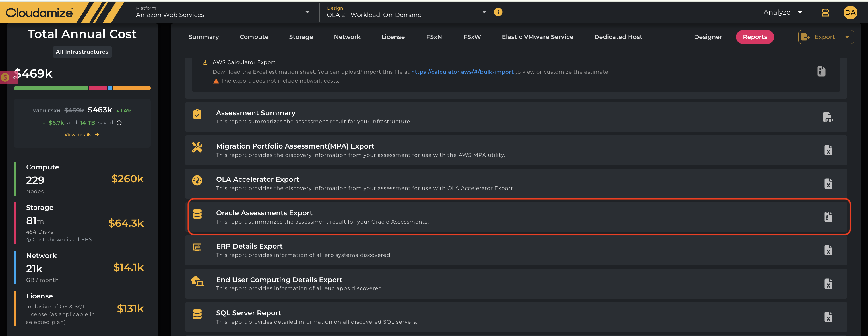
Task: Download the ERP Details Export Excel icon
Action: (x=828, y=250)
